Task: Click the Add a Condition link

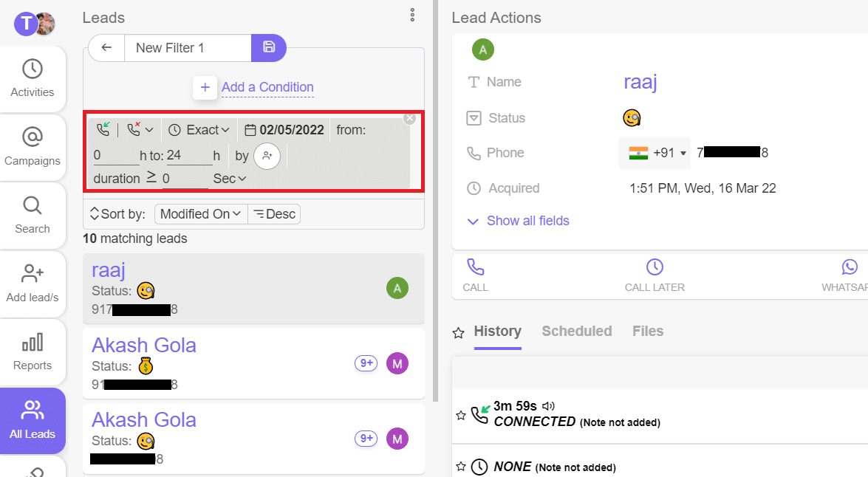Action: pyautogui.click(x=267, y=87)
